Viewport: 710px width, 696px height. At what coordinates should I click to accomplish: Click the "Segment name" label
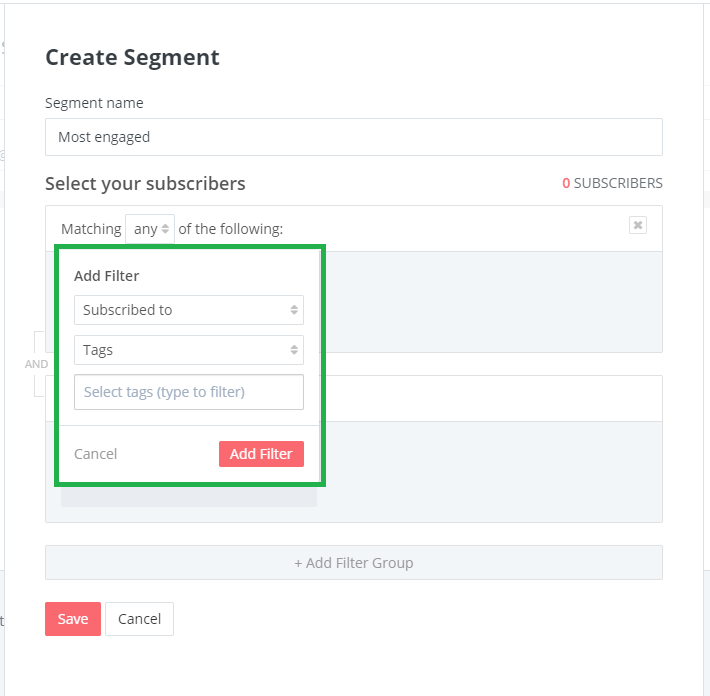[x=94, y=103]
